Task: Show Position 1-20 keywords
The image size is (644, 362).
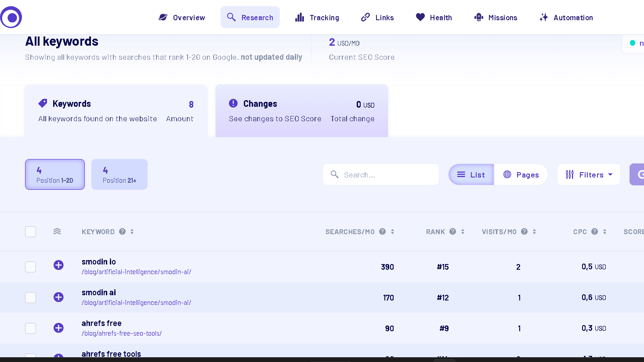Action: click(55, 174)
